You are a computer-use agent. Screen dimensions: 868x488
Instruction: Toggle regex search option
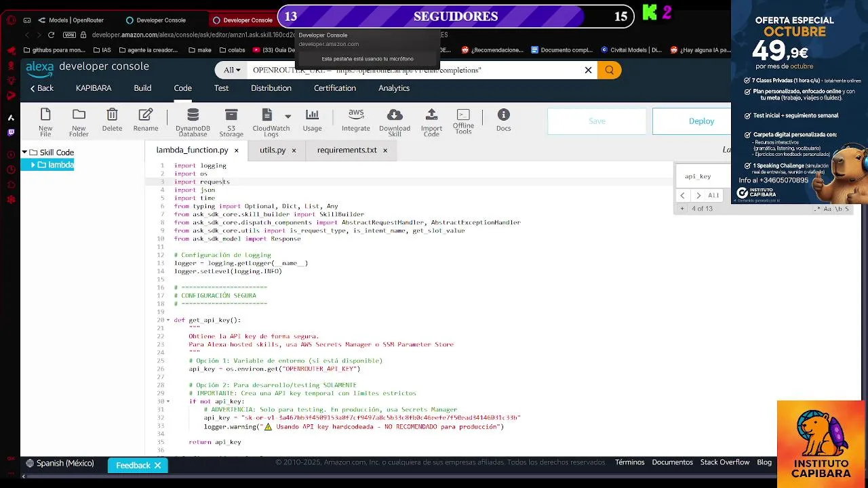[818, 209]
